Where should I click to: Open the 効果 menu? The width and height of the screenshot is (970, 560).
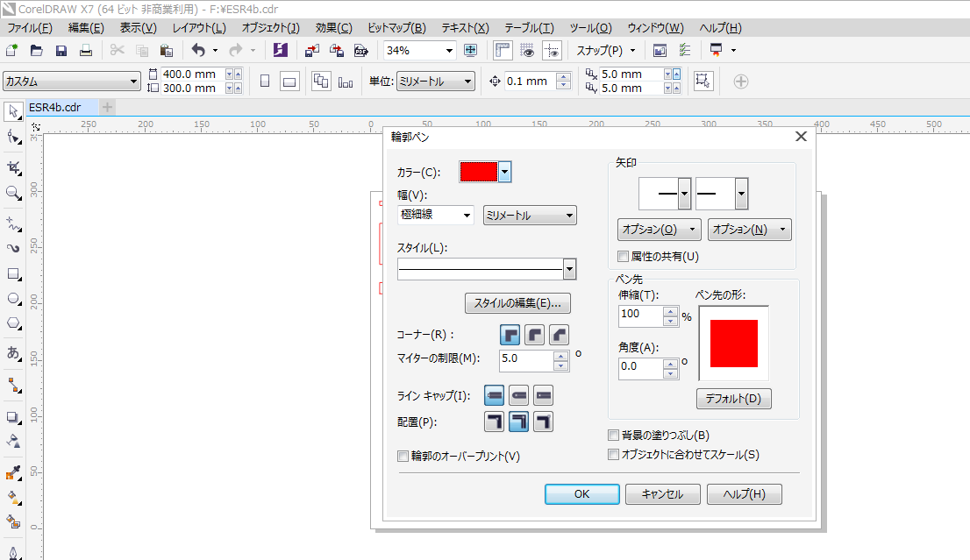click(333, 28)
